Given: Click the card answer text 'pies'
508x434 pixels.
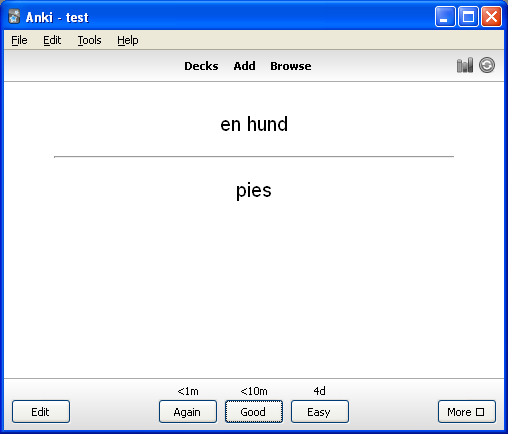Looking at the screenshot, I should (x=254, y=191).
